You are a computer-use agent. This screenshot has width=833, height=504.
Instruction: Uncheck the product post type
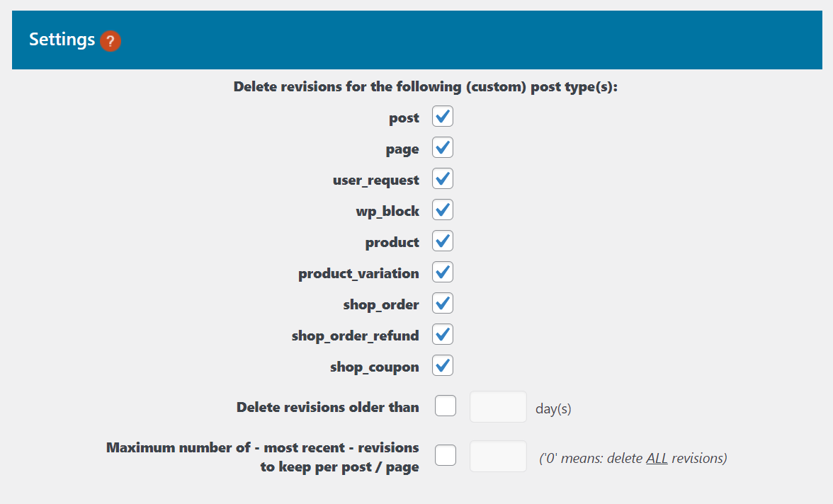(442, 241)
